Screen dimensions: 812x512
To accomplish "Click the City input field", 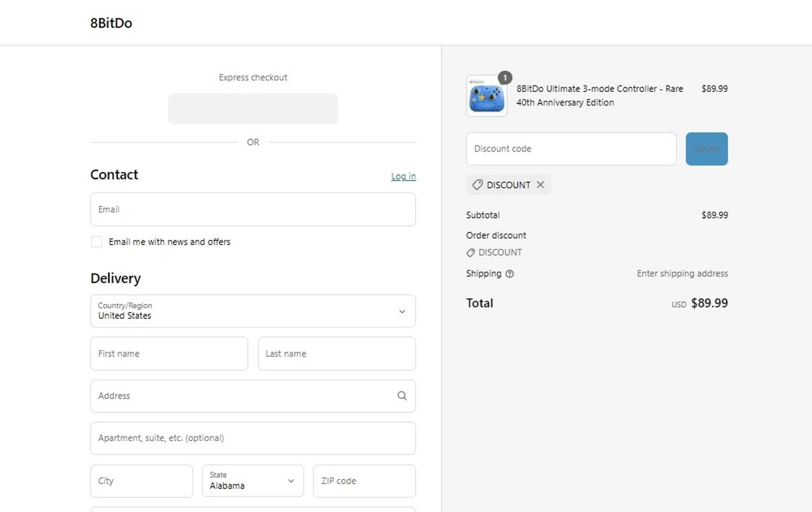I will (x=141, y=481).
